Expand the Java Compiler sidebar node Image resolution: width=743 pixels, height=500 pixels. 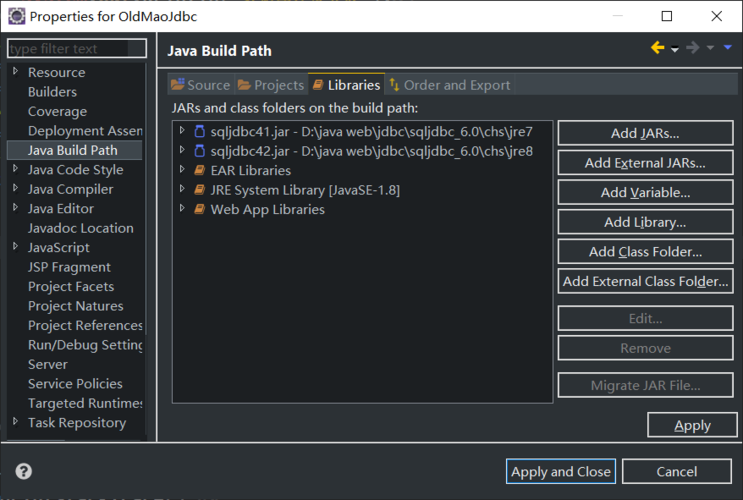pos(16,189)
